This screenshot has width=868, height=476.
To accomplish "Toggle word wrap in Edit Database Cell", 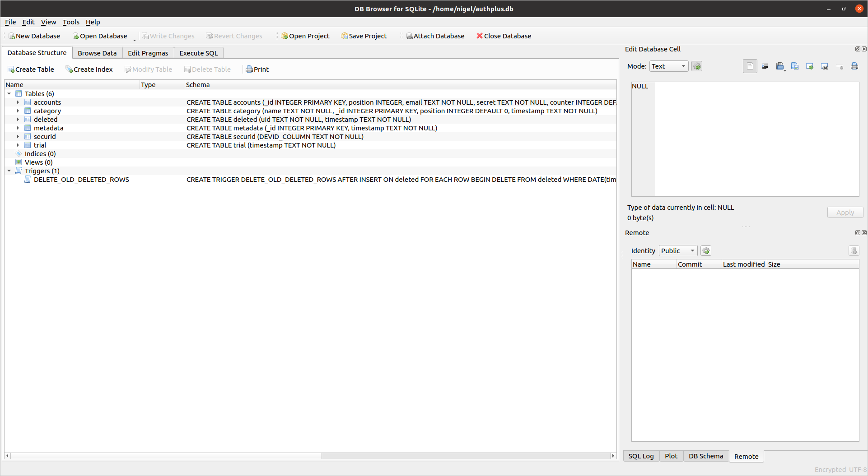I will (750, 66).
